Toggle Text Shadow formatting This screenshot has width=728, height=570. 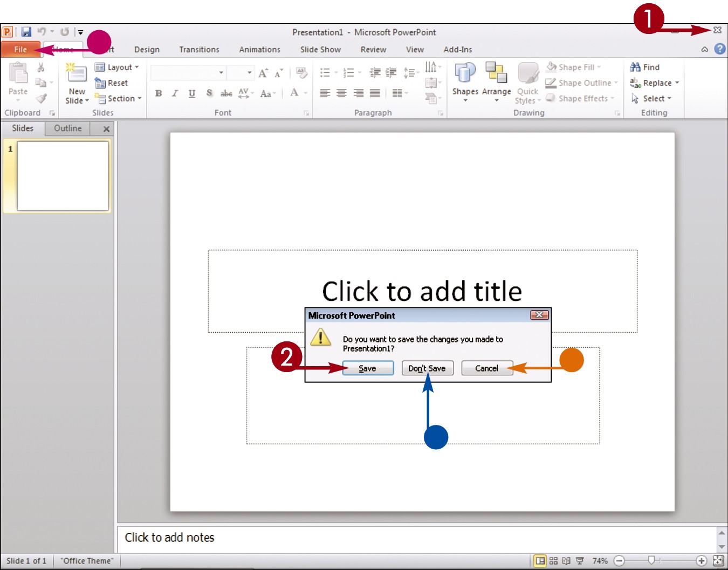click(209, 93)
